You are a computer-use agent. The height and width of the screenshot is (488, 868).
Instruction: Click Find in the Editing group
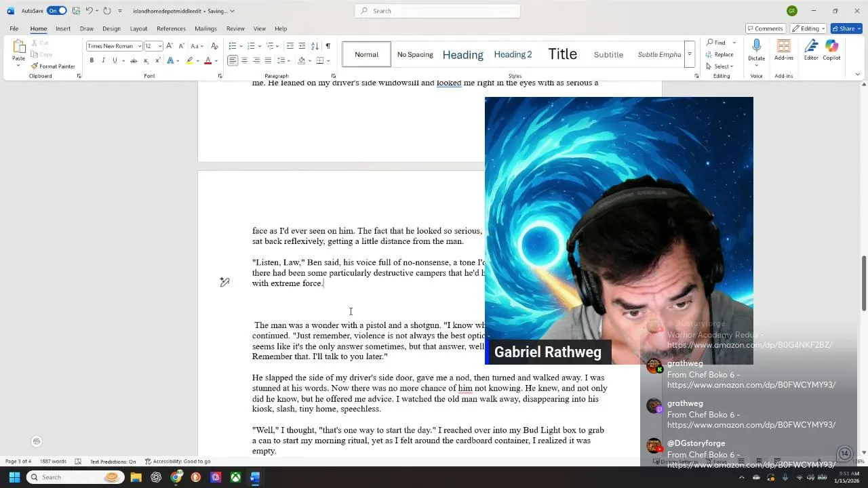(716, 43)
